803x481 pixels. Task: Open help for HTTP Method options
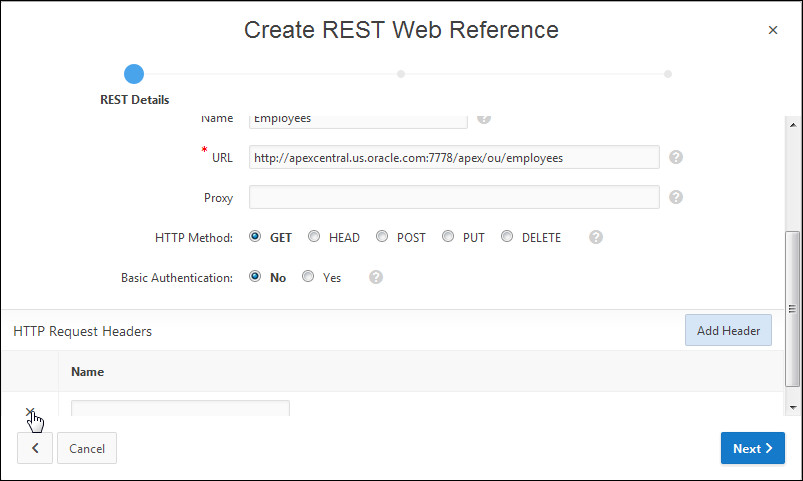(596, 237)
